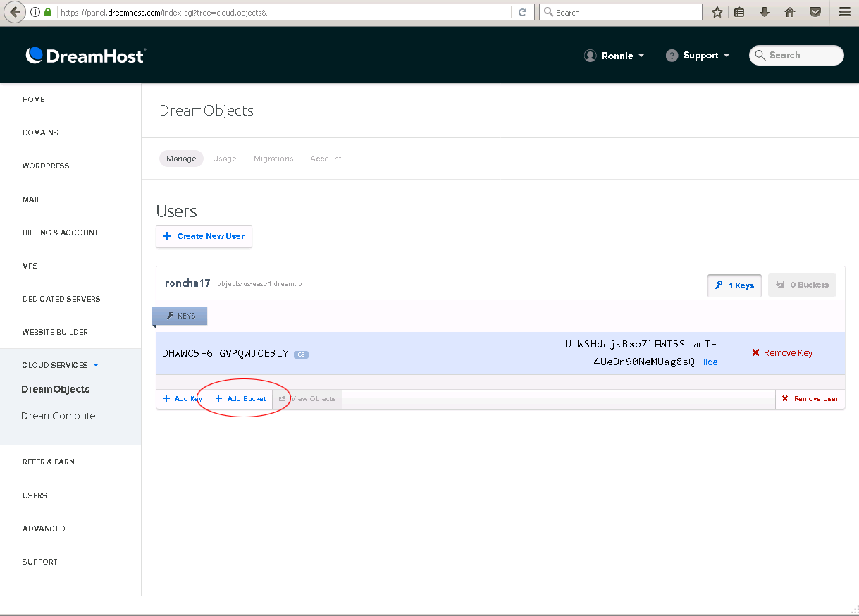Viewport: 859px width, 616px height.
Task: Open DEDICATED SERVERS in sidebar
Action: [61, 299]
